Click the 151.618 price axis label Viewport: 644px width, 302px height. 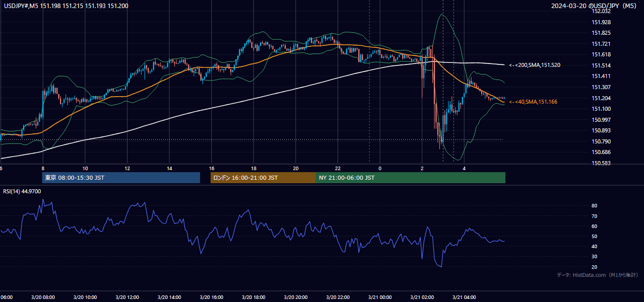(x=601, y=54)
